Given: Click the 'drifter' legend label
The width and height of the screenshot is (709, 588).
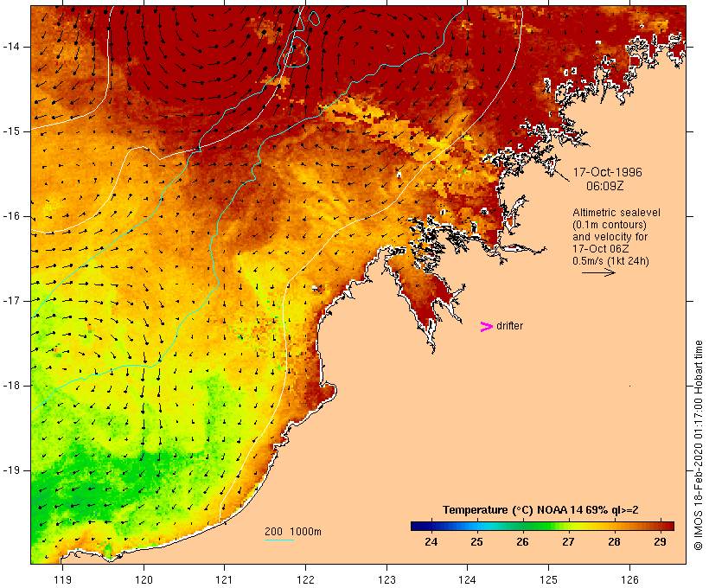Looking at the screenshot, I should (509, 326).
